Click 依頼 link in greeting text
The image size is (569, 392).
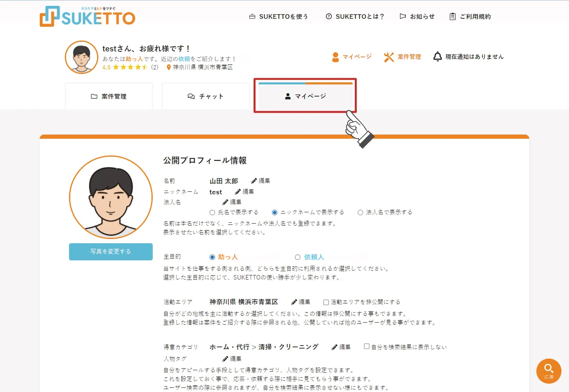click(184, 59)
